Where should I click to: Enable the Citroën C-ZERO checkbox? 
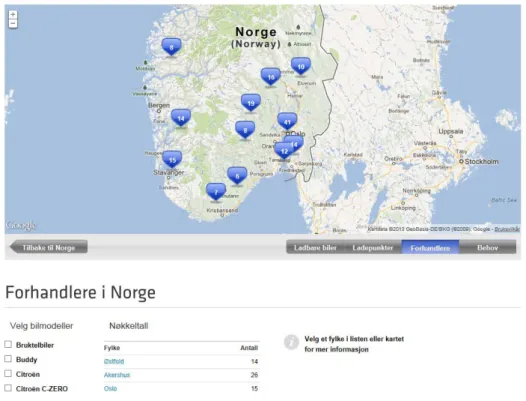click(x=8, y=388)
